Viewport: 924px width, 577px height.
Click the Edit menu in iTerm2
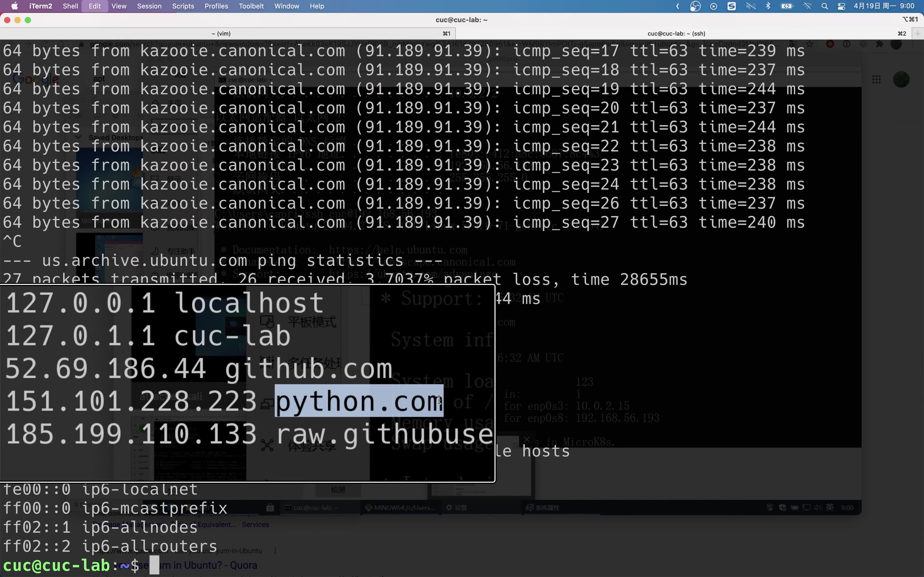coord(94,6)
